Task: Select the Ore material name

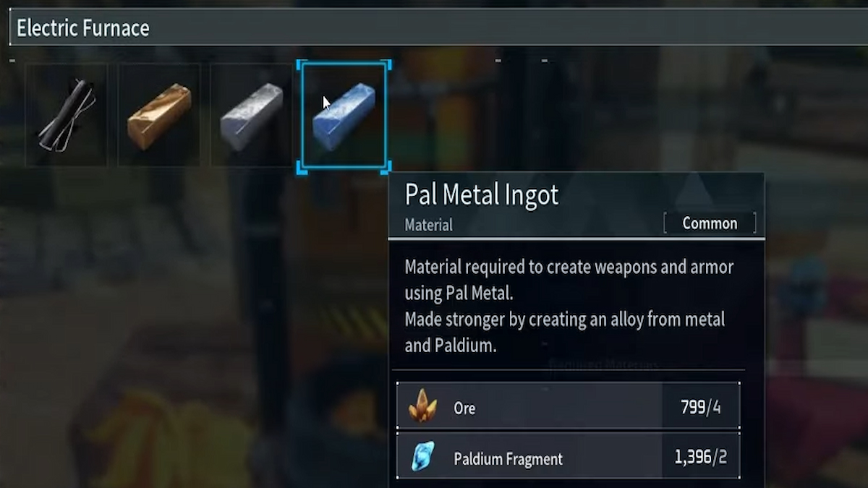Action: [464, 408]
